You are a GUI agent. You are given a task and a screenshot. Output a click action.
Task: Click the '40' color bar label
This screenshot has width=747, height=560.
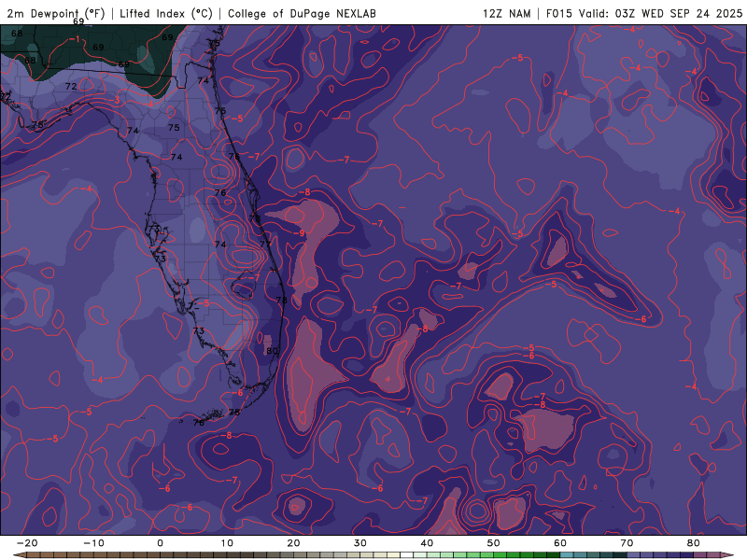coord(427,543)
